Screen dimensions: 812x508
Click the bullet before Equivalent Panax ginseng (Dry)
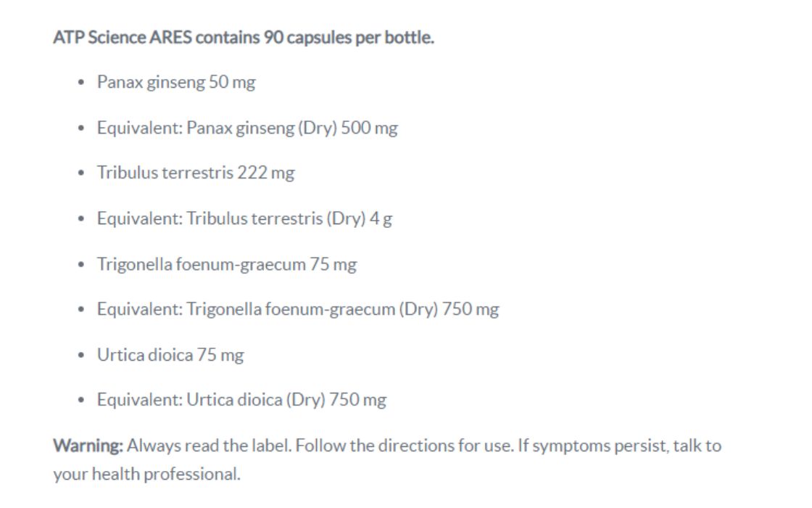click(x=82, y=129)
